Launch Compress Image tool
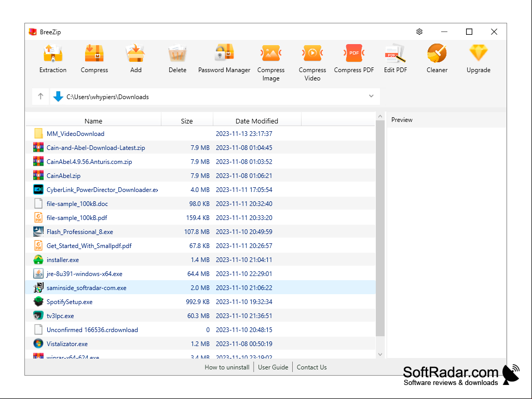The height and width of the screenshot is (399, 532). click(271, 62)
